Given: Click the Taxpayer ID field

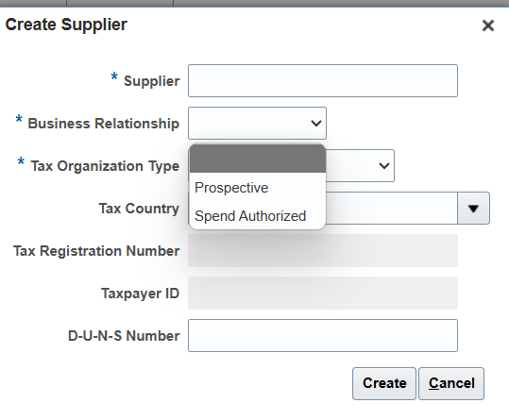Looking at the screenshot, I should [x=323, y=294].
